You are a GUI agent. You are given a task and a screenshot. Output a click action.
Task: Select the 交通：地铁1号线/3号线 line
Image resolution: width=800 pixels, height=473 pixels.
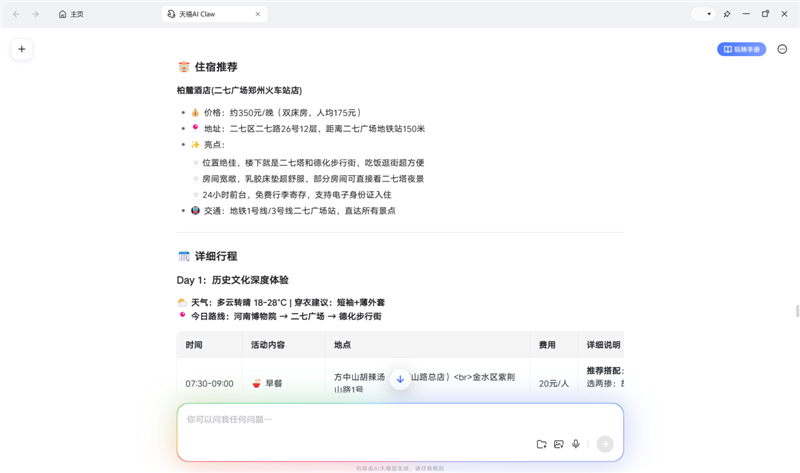click(x=293, y=211)
